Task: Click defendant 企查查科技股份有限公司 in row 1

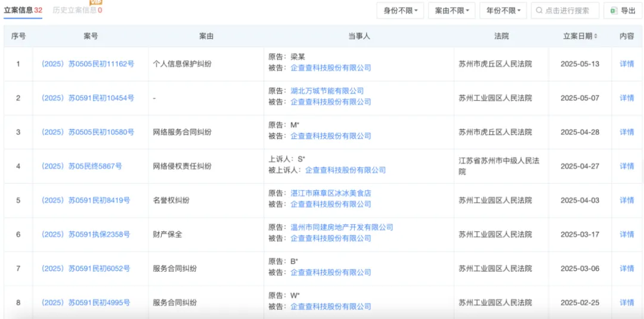Action: pos(330,68)
